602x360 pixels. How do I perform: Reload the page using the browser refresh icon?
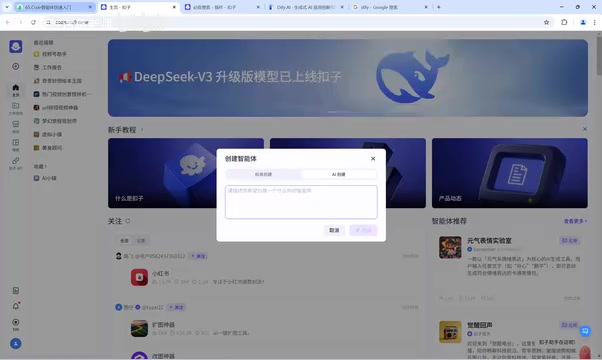33,22
